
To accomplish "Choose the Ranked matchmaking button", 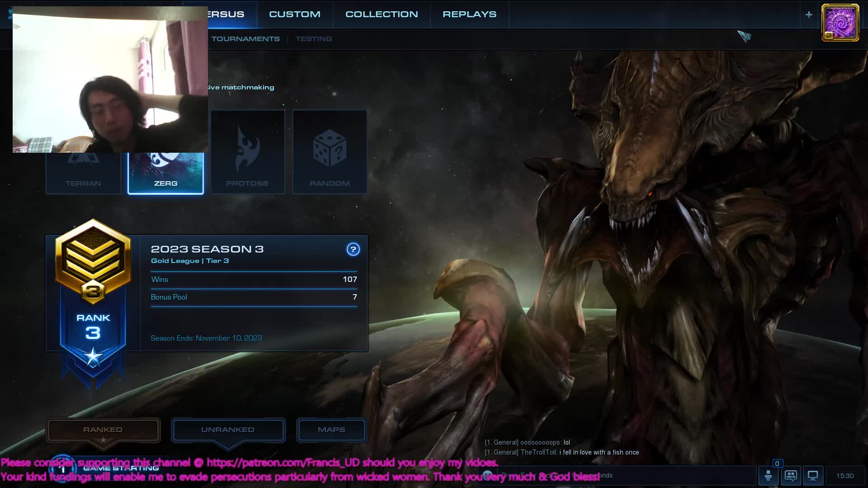I will point(103,430).
